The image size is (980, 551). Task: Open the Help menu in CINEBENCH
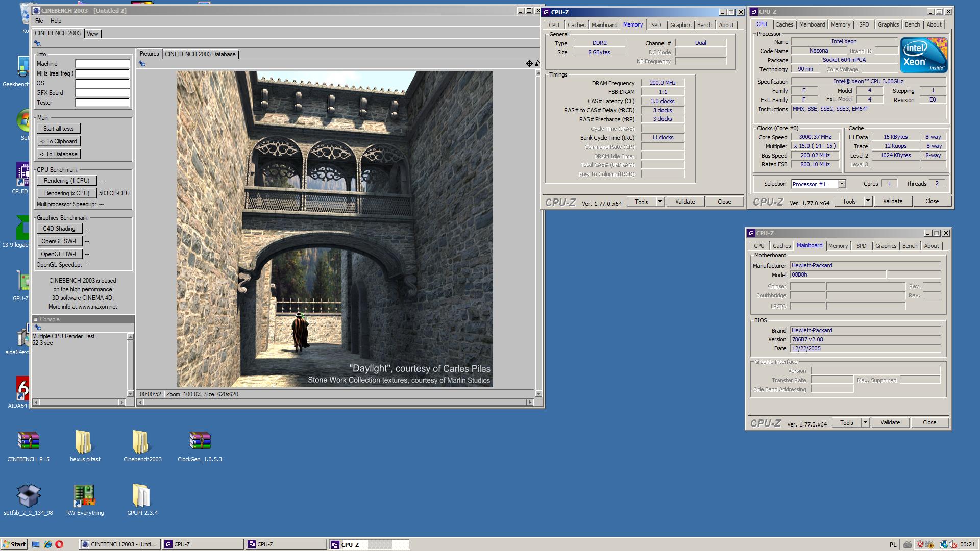(56, 21)
